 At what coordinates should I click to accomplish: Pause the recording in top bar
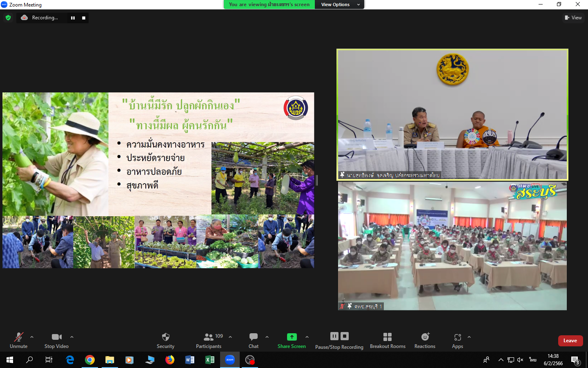[73, 18]
